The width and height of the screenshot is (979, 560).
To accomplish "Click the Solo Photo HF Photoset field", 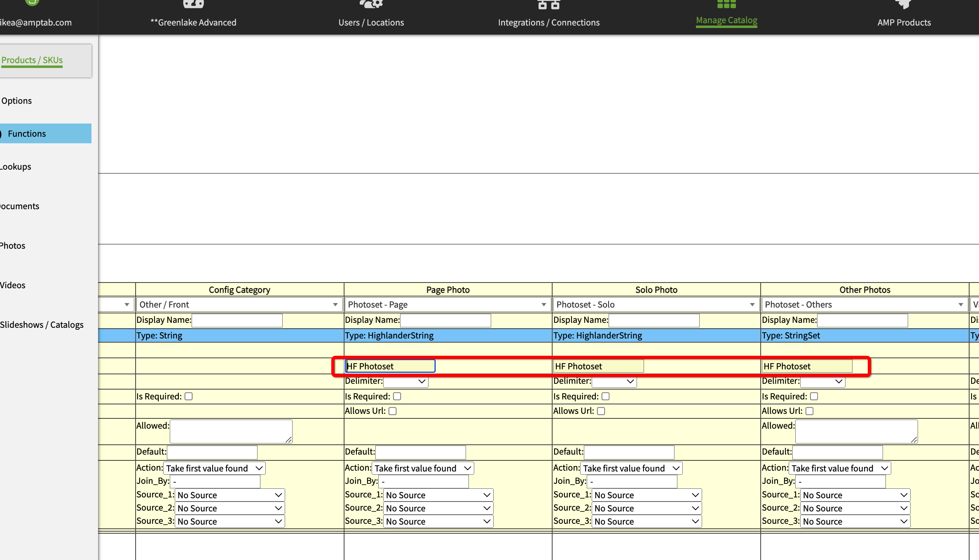I will pyautogui.click(x=598, y=366).
